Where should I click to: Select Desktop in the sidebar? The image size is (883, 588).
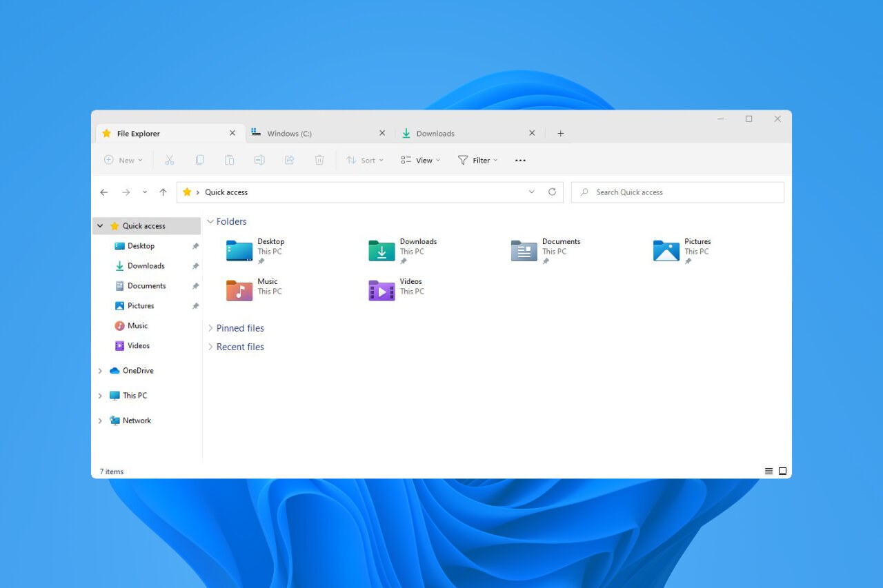[x=141, y=246]
